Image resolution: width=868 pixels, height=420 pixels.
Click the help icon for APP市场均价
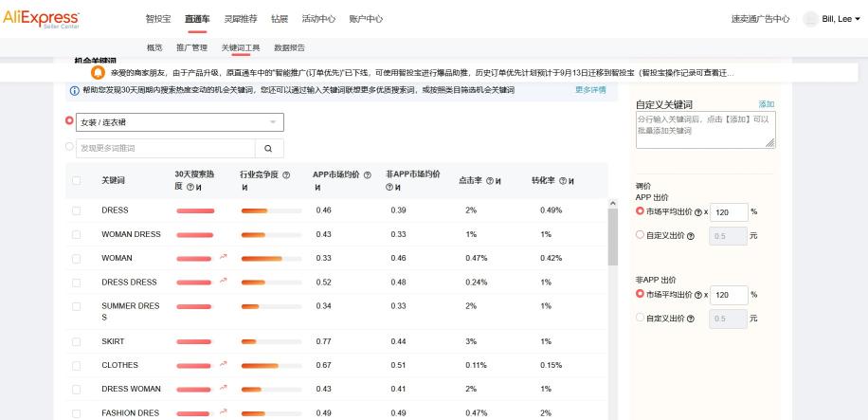pyautogui.click(x=367, y=175)
